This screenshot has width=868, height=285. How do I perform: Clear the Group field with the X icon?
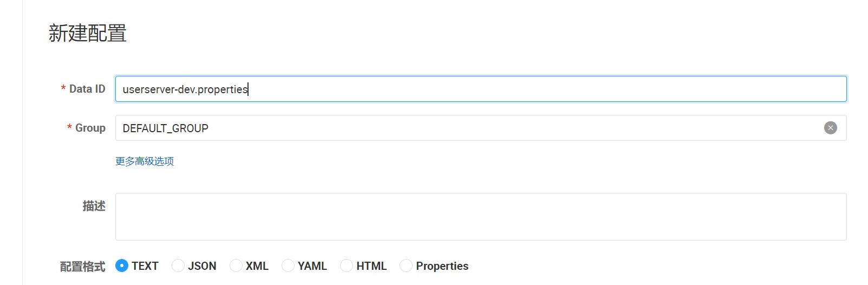830,128
